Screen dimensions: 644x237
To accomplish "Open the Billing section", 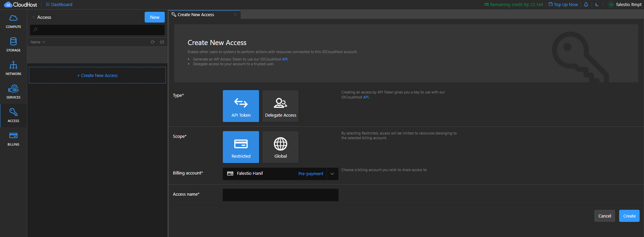I will click(x=13, y=139).
